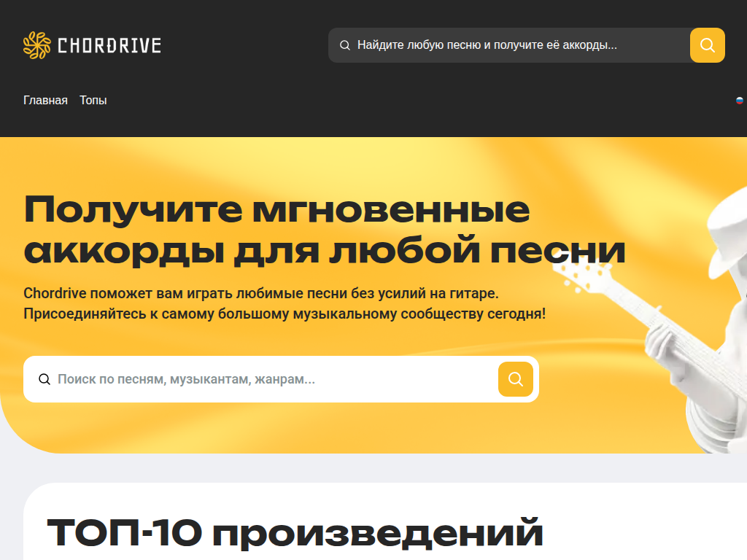747x560 pixels.
Task: Open the Топы section from the navigation
Action: (93, 100)
